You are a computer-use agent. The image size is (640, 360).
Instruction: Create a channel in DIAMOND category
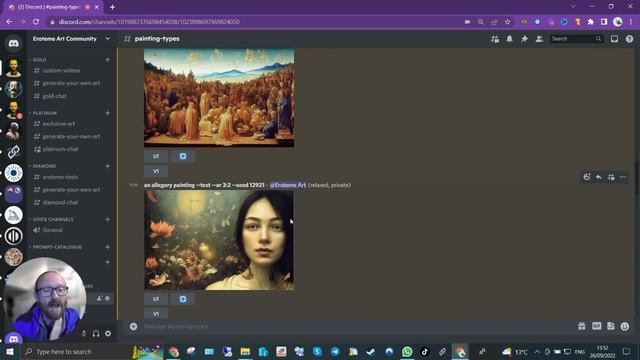pos(108,166)
